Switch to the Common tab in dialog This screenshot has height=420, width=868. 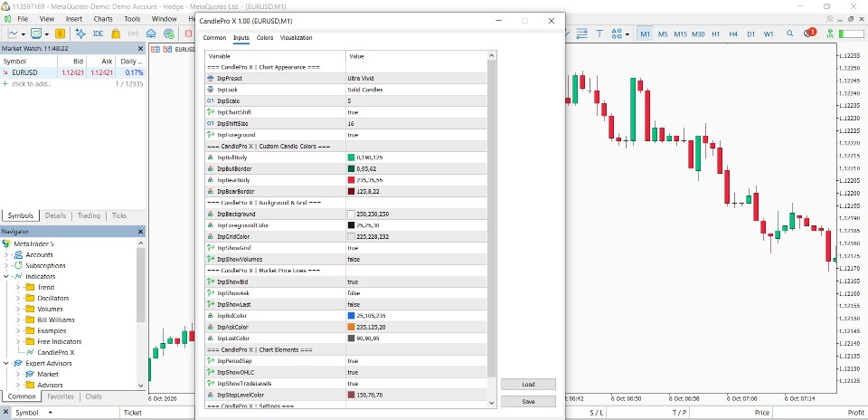214,38
